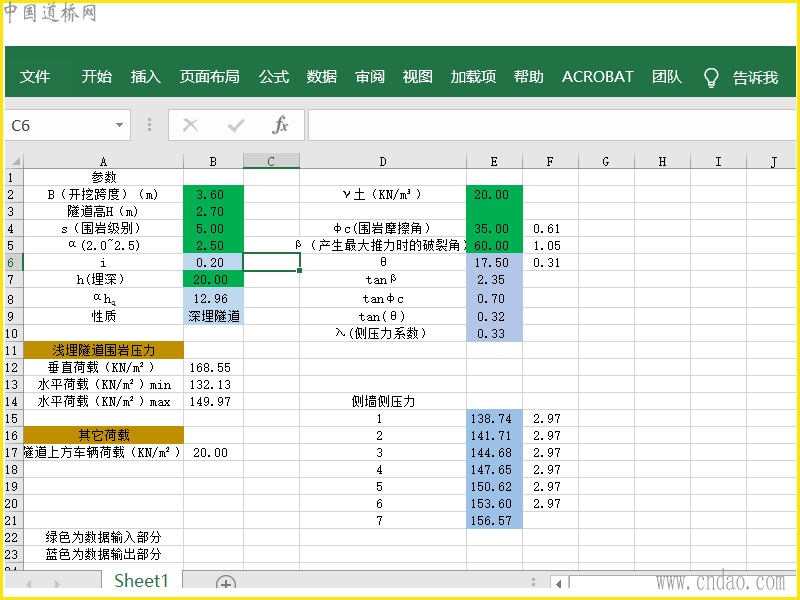This screenshot has width=800, height=600.
Task: Click cell F4 showing 0.61
Action: coord(550,228)
